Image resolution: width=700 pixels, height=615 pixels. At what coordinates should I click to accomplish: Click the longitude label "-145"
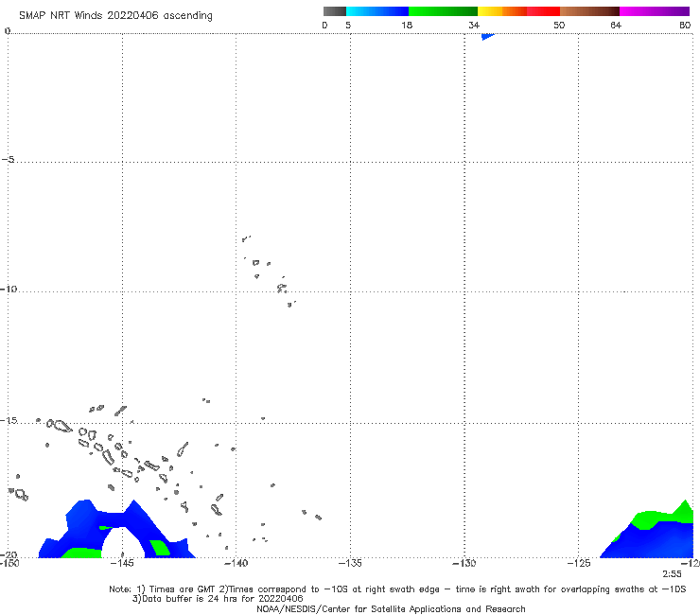[122, 563]
